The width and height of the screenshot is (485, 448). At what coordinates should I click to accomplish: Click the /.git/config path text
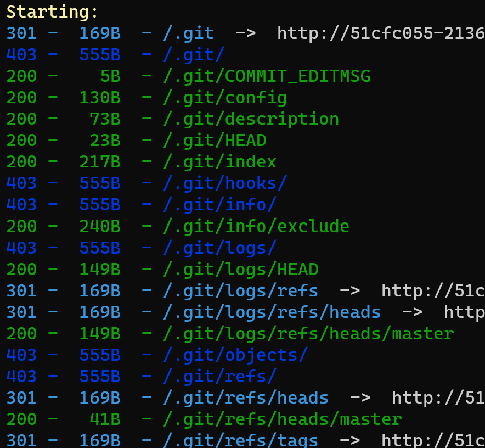coord(225,98)
